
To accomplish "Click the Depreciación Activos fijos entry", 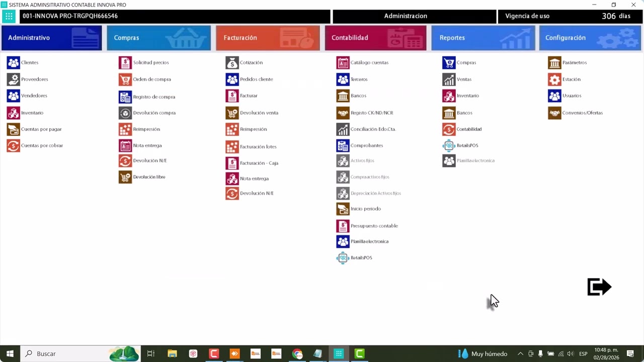I will click(x=376, y=194).
